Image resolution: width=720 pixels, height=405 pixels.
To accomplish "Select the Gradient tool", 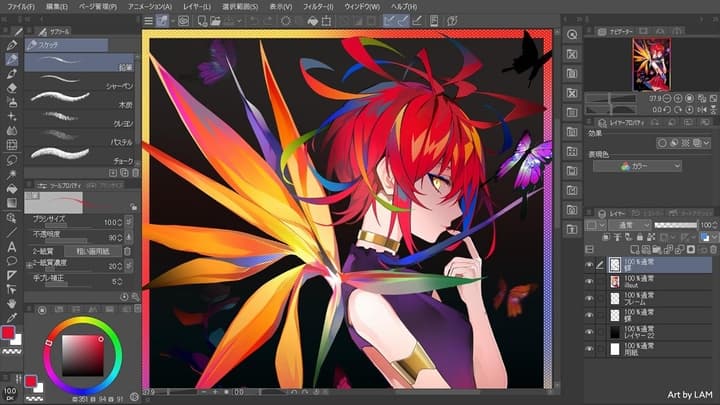I will [12, 202].
